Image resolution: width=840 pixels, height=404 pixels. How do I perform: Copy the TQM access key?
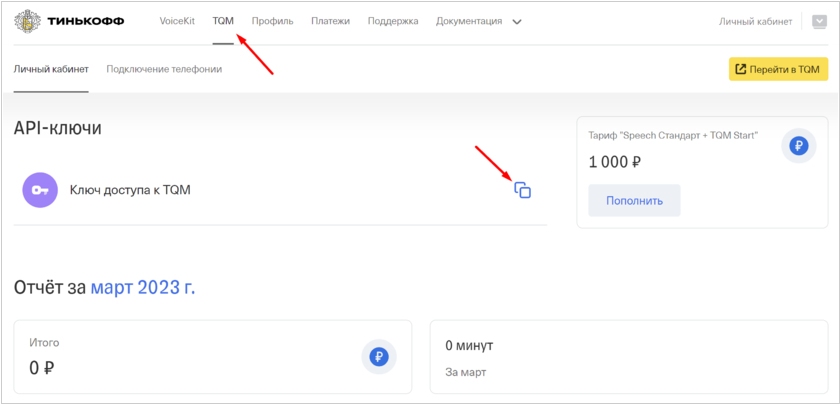click(522, 190)
